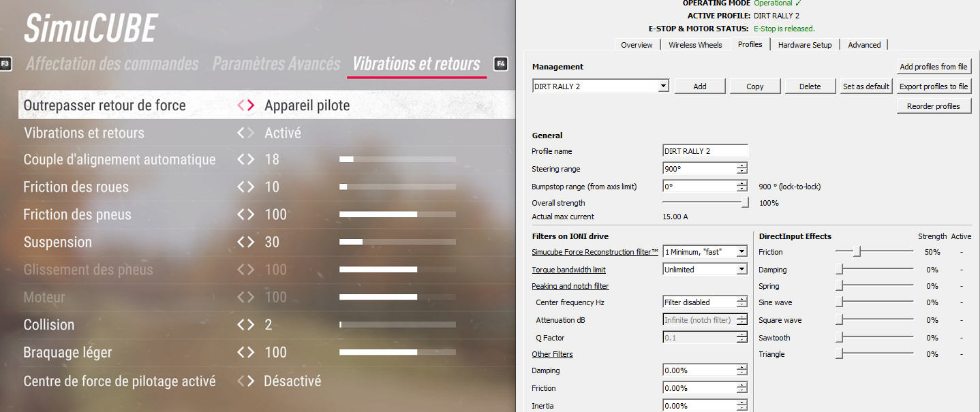Click the Sawtooth strength slider
Viewport: 980px width, 412px height.
874,338
